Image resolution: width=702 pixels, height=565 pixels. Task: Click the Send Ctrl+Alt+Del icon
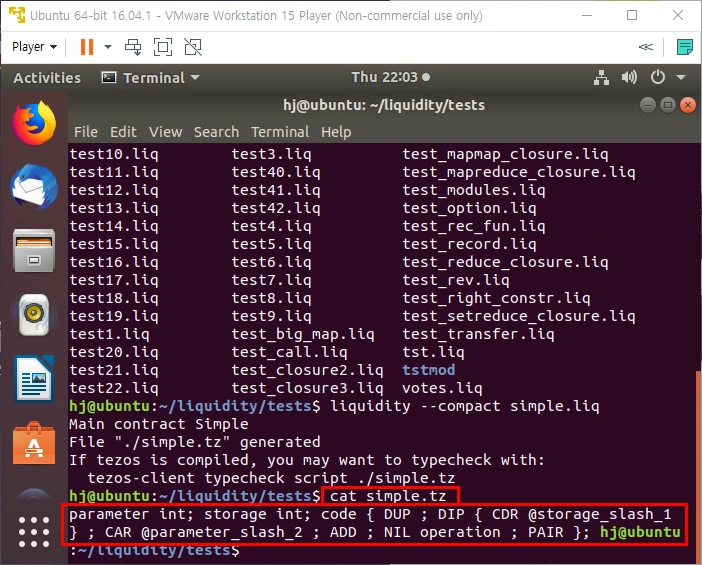(133, 47)
